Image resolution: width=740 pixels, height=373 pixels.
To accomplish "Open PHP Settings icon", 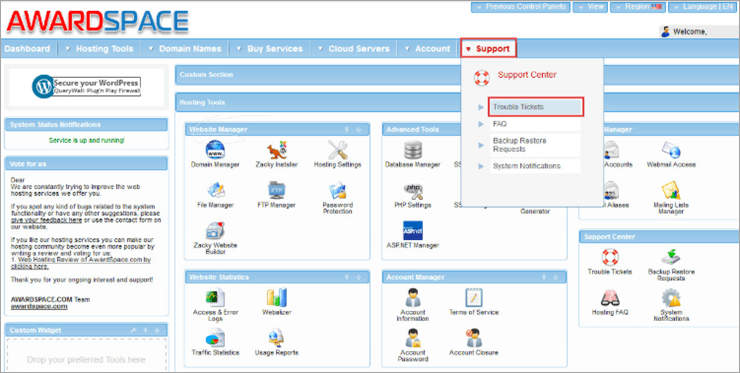I will (412, 191).
